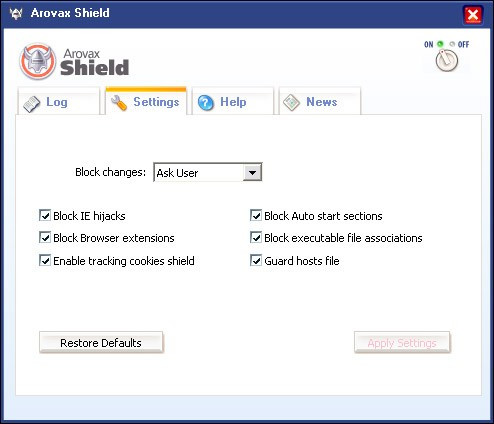
Task: Toggle Enable tracking cookies shield checkbox
Action: tap(45, 260)
